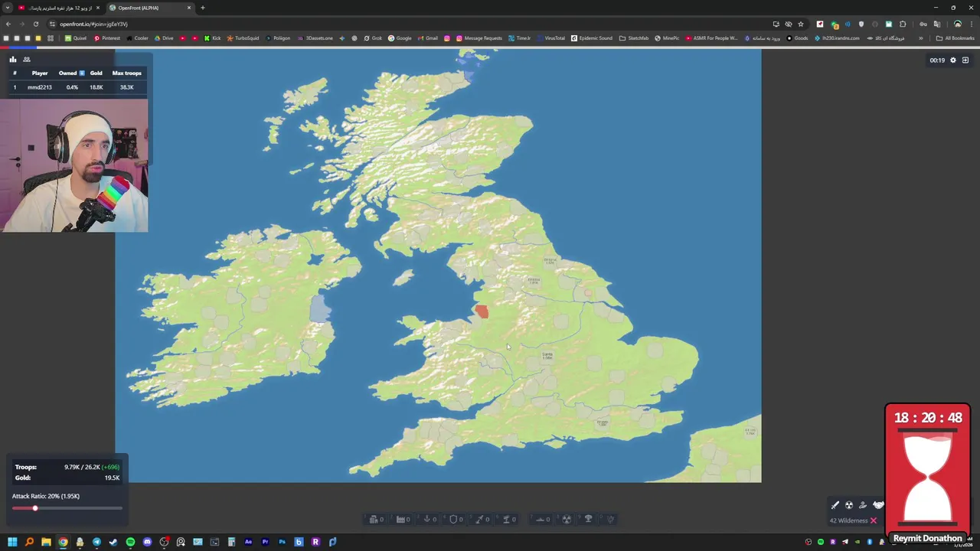Open the team leaderboard people icon

point(27,60)
